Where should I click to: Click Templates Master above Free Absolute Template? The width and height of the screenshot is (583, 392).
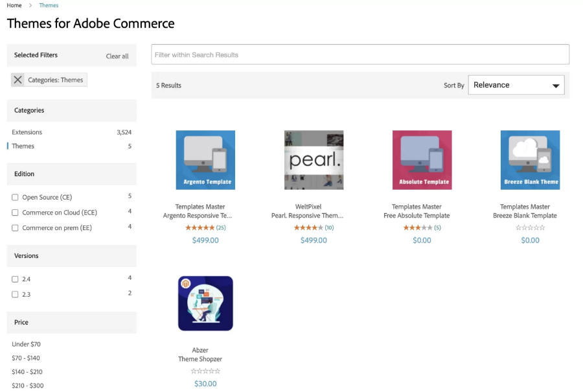(x=417, y=207)
